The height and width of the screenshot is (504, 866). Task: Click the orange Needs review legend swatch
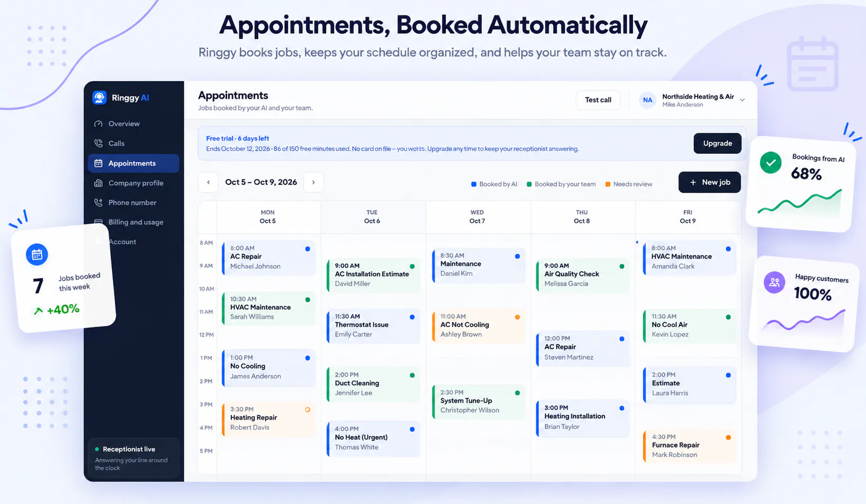point(608,184)
